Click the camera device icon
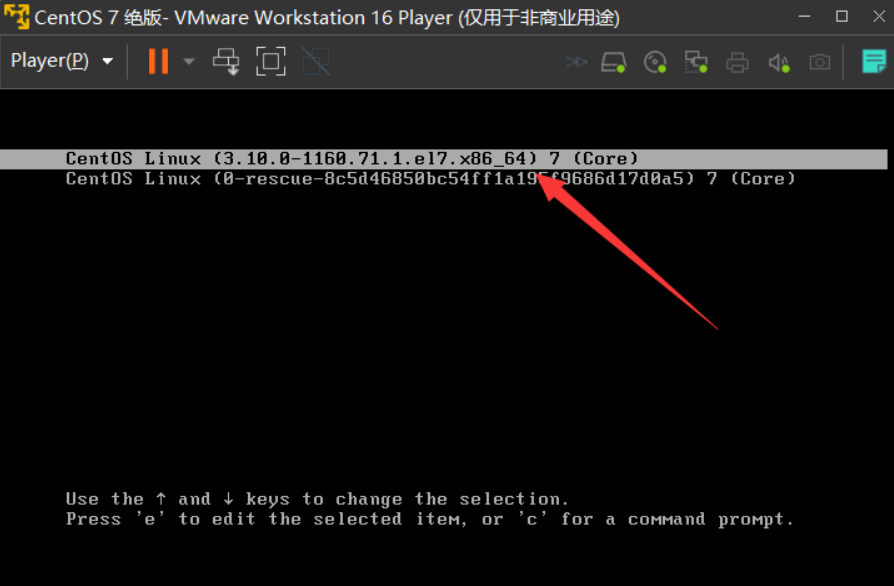 coord(820,62)
